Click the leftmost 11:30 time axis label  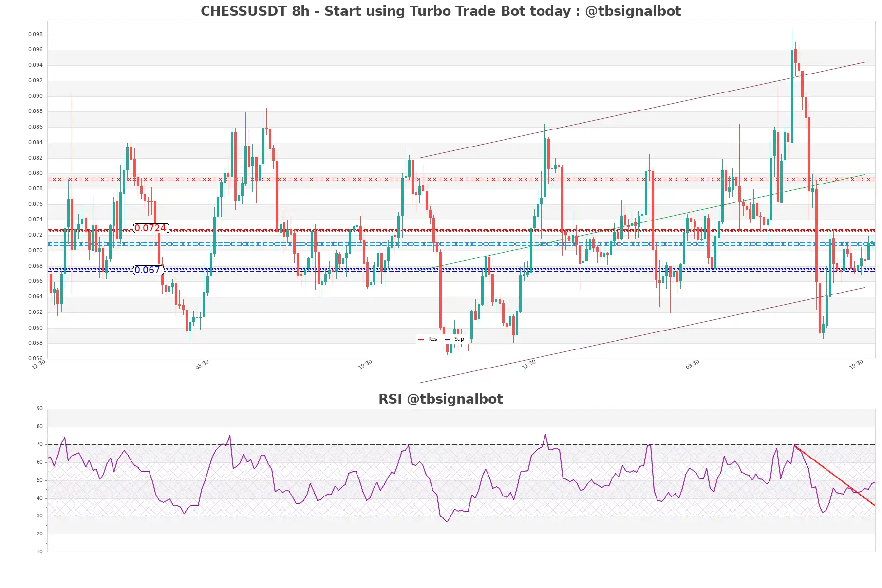coord(38,365)
